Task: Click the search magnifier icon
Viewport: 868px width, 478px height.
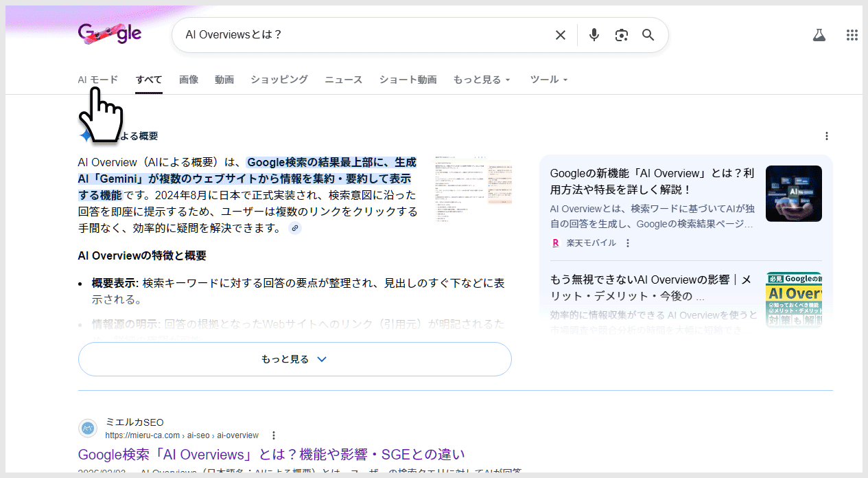Action: pos(647,35)
